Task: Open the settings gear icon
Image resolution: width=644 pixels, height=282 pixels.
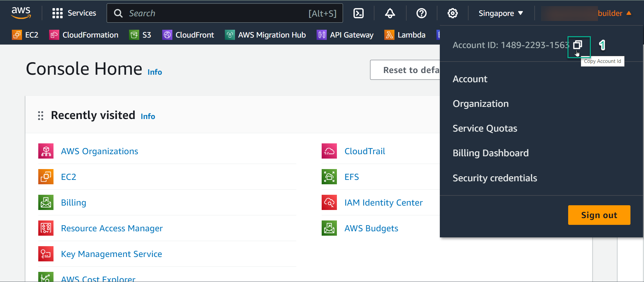Action: [x=453, y=13]
